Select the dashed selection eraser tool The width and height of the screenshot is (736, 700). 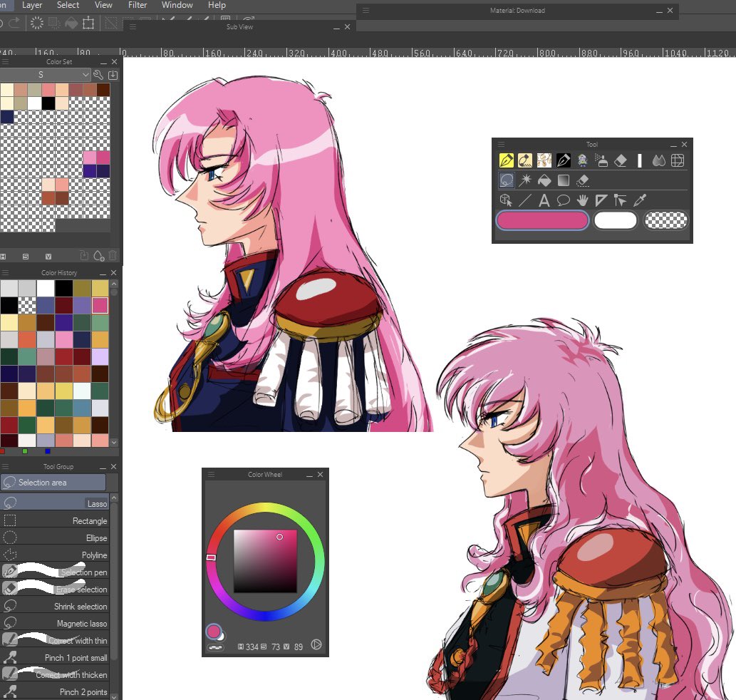pos(583,180)
